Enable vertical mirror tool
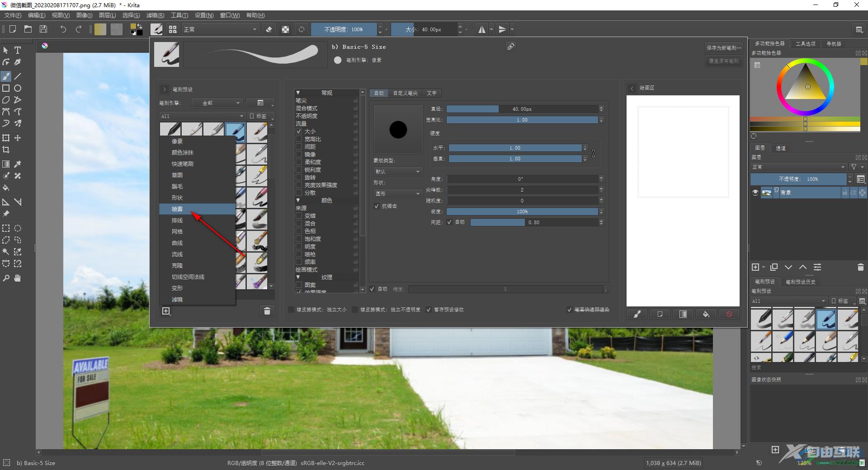The height and width of the screenshot is (470, 868). [502, 29]
